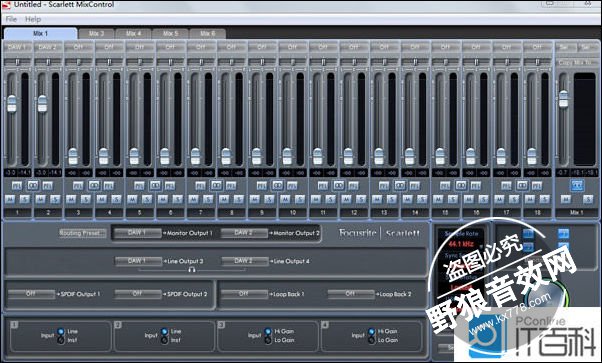The height and width of the screenshot is (363, 602).
Task: Click the Mix 1 name label under master
Action: pyautogui.click(x=576, y=212)
